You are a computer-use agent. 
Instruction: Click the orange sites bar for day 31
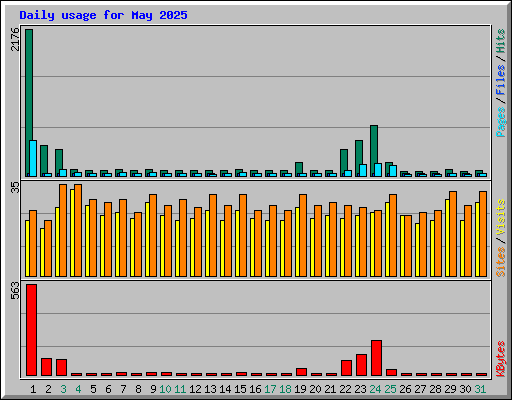pyautogui.click(x=483, y=234)
